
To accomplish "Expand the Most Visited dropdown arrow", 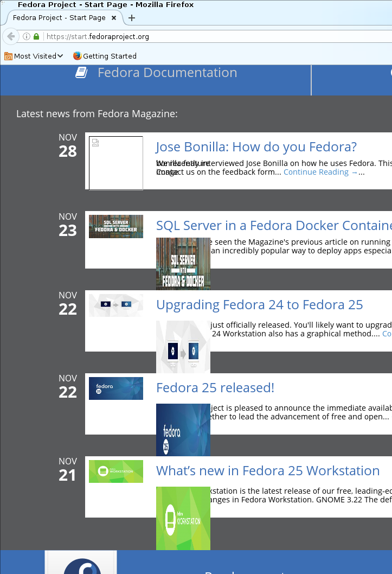I will point(60,56).
